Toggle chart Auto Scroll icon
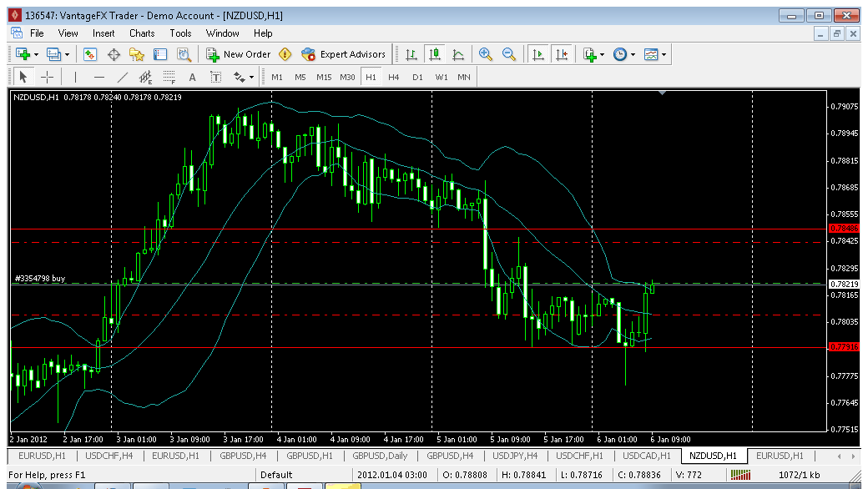 [537, 54]
